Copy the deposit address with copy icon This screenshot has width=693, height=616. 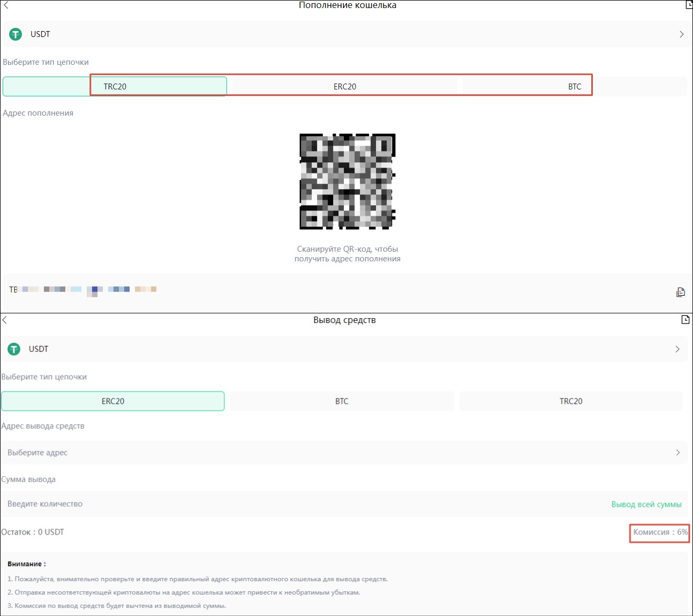tap(681, 292)
